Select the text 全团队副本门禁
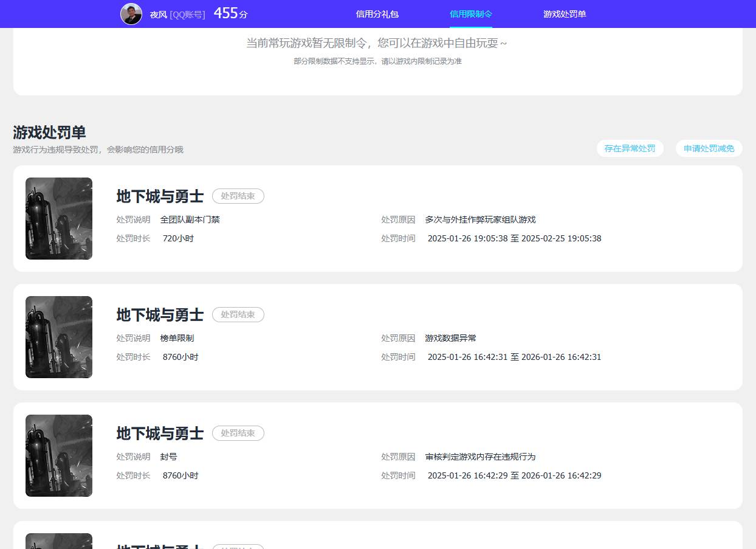756x549 pixels. coord(190,219)
